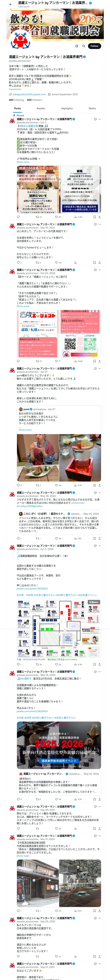Bookmark the pinned Jun 3 post
Screen dimensions: 110x980
click(x=95, y=217)
